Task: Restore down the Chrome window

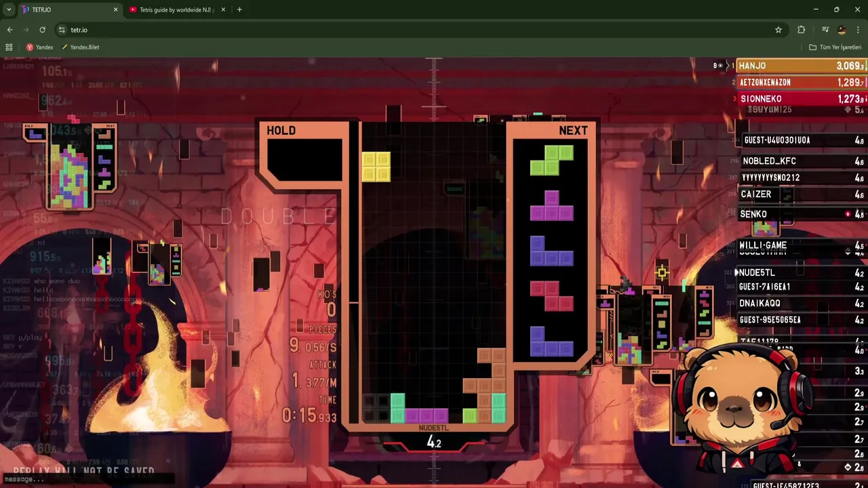Action: (x=836, y=9)
